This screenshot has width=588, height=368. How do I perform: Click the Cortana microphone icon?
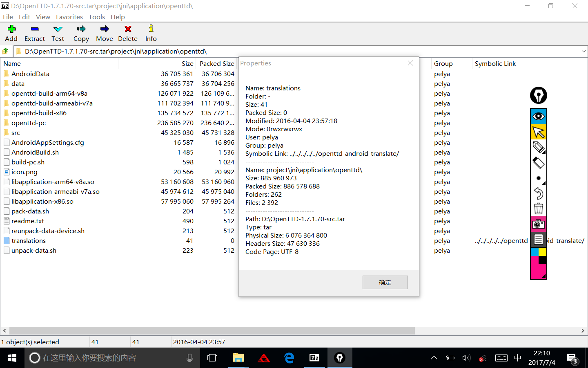[x=189, y=358]
